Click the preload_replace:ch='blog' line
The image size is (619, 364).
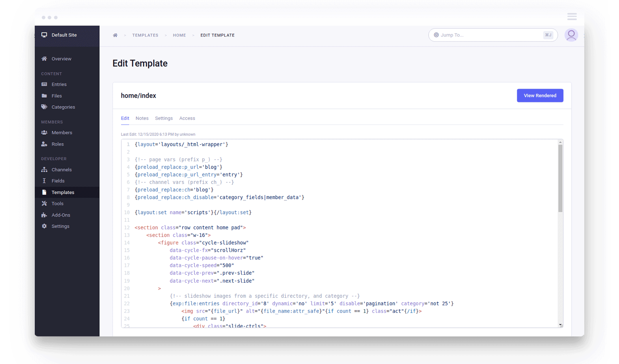click(x=174, y=190)
